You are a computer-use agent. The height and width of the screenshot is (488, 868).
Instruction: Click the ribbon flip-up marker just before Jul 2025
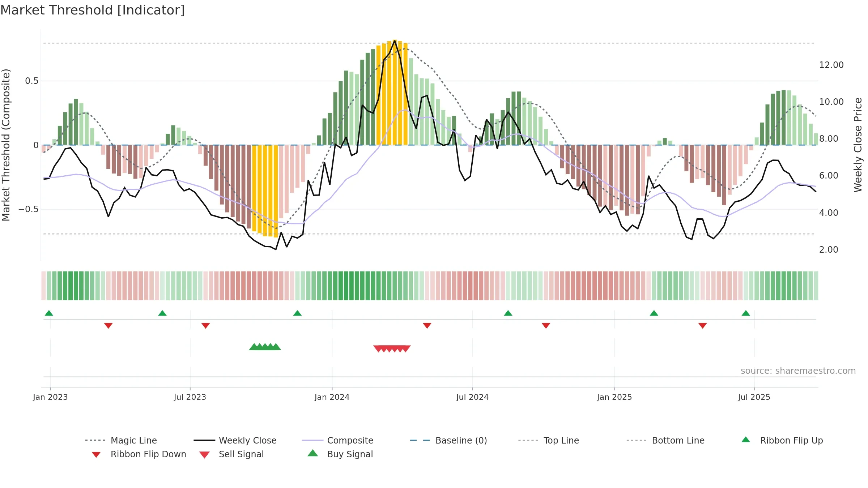(x=746, y=313)
